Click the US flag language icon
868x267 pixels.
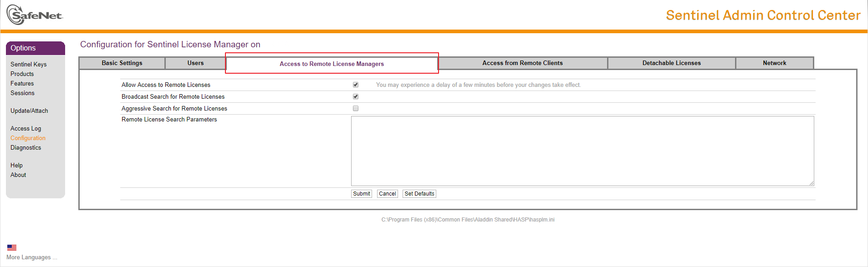pos(12,247)
